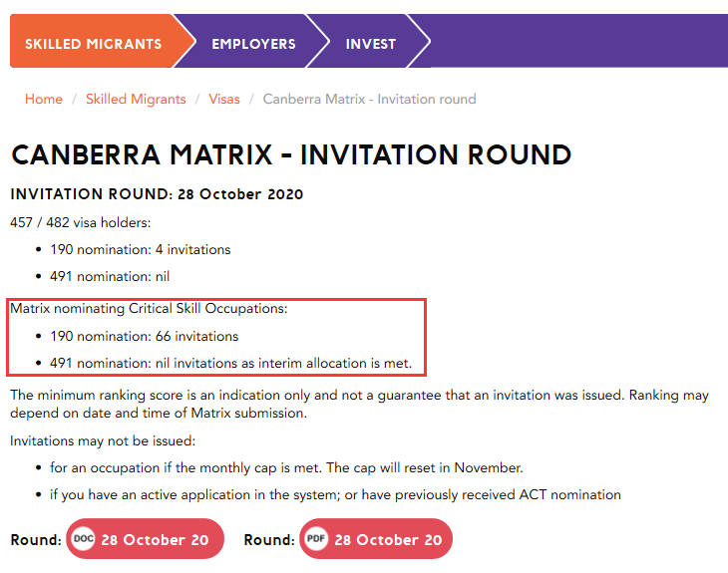Open the Skilled Migrants navigation tab
Image resolution: width=728 pixels, height=573 pixels.
[x=93, y=44]
